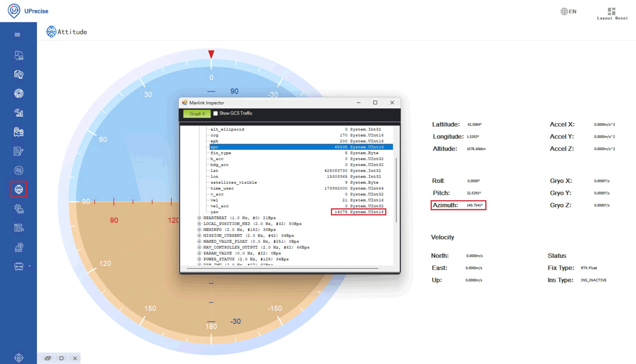Click the rocket icon at the sidebar bottom

[19, 357]
